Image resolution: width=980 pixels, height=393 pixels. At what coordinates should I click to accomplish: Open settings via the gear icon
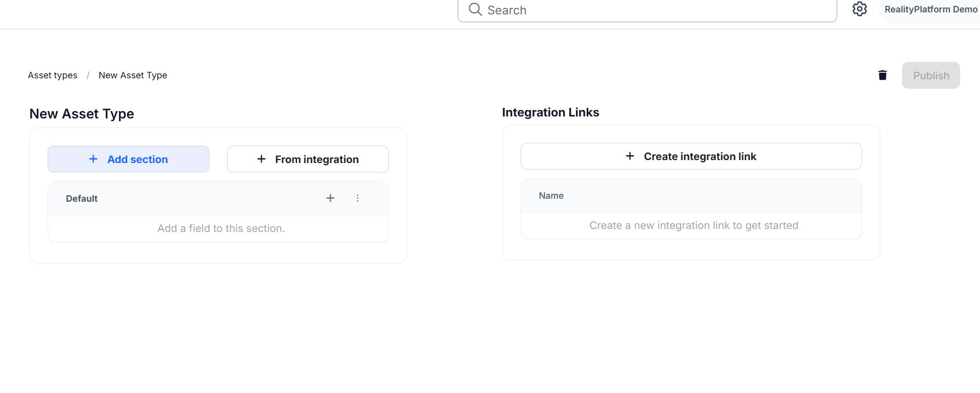pos(859,9)
